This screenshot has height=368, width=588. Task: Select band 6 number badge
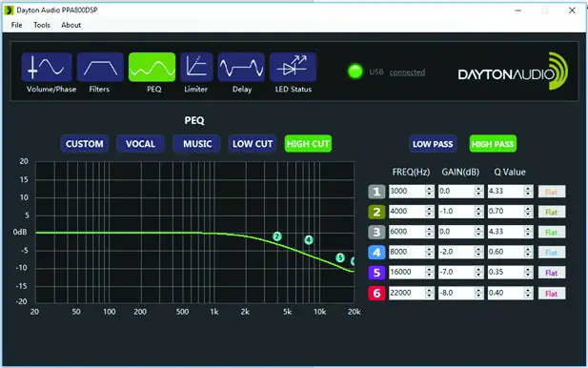376,293
